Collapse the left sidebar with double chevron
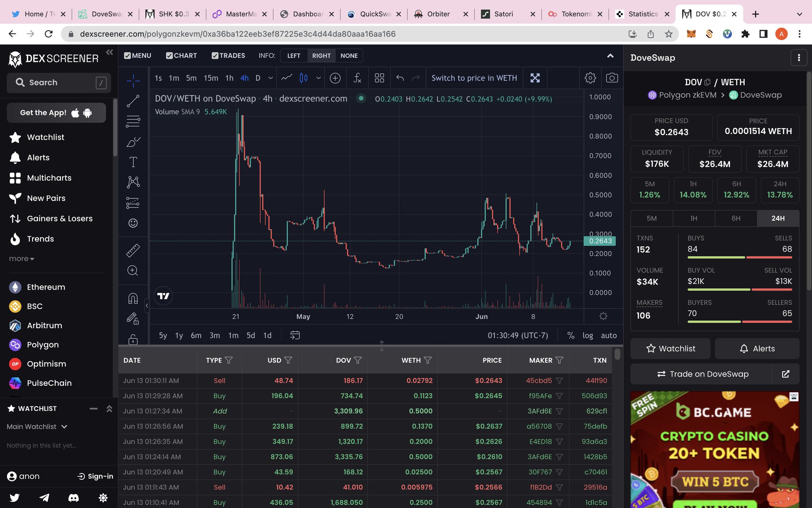Screen dimensions: 812x508 click(x=109, y=52)
